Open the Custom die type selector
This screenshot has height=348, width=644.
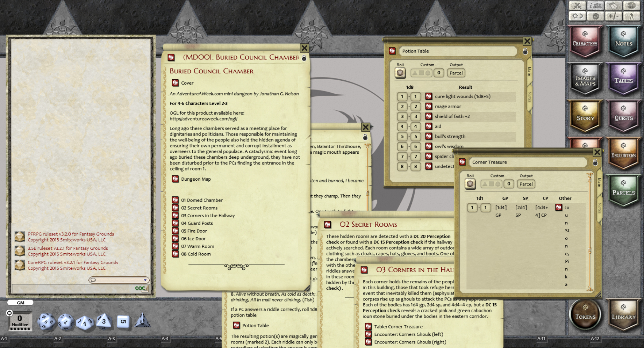(421, 73)
